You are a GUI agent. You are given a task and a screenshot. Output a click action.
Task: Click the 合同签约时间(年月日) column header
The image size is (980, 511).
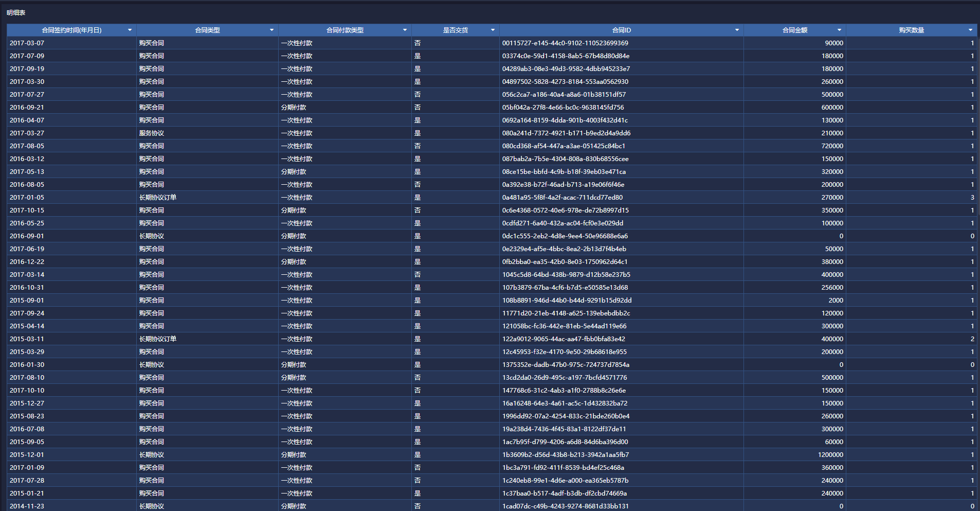(x=71, y=30)
